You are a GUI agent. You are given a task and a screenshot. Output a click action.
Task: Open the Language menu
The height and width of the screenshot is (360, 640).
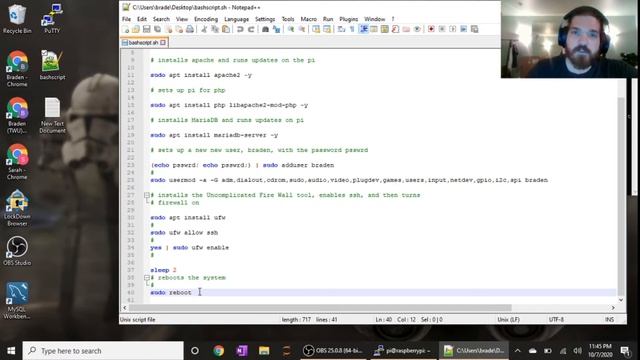tap(236, 19)
